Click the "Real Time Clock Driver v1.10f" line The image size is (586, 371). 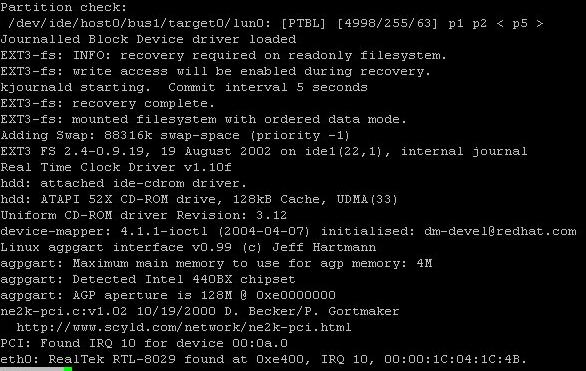tap(116, 167)
